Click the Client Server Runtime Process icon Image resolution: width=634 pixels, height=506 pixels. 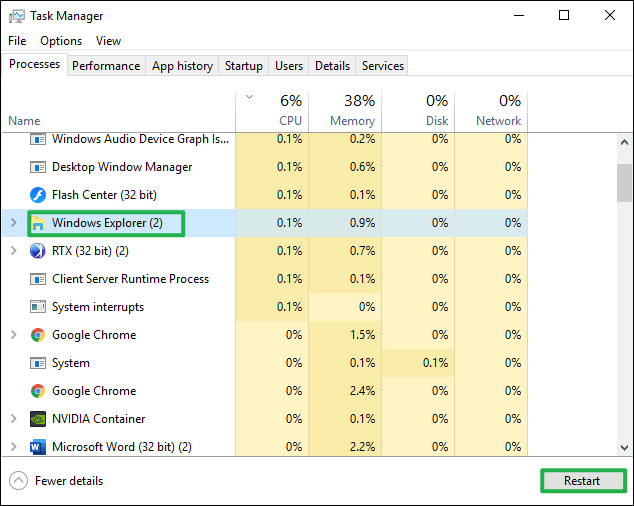(x=38, y=279)
